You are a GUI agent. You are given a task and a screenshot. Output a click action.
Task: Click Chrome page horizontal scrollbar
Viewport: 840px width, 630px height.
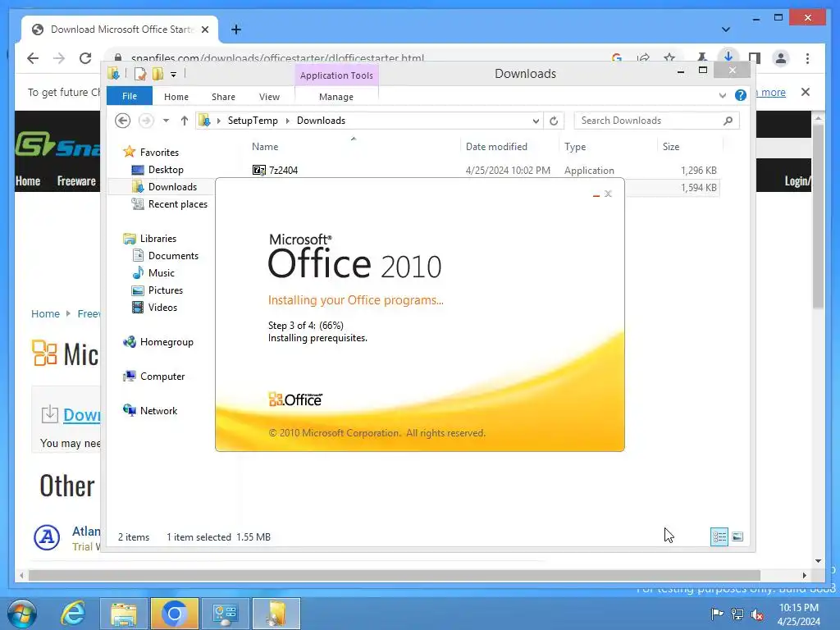[395, 575]
